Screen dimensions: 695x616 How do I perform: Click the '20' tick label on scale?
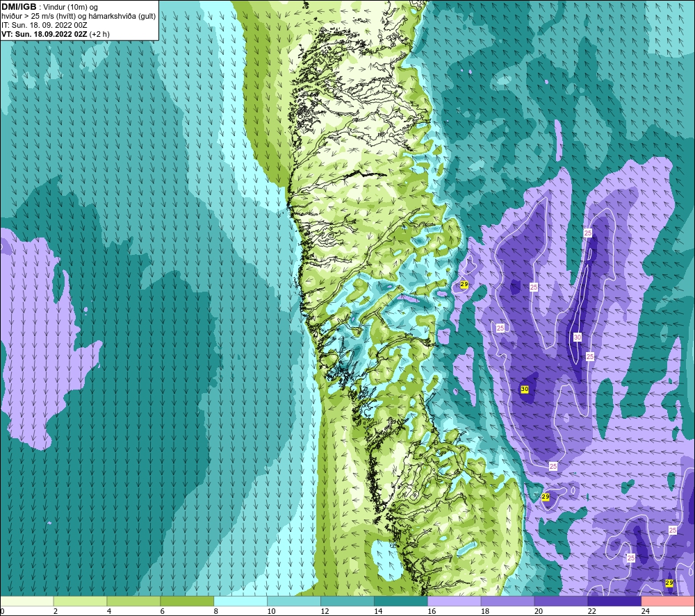click(539, 611)
